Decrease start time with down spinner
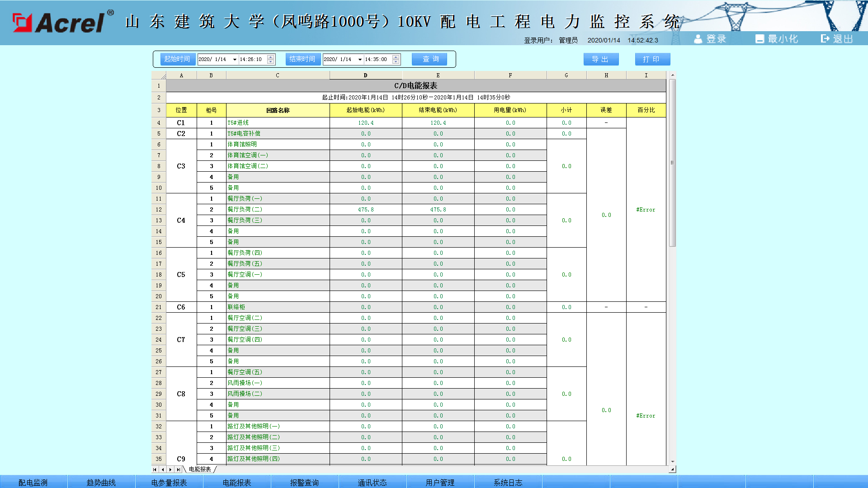Viewport: 868px width, 488px height. click(x=271, y=61)
